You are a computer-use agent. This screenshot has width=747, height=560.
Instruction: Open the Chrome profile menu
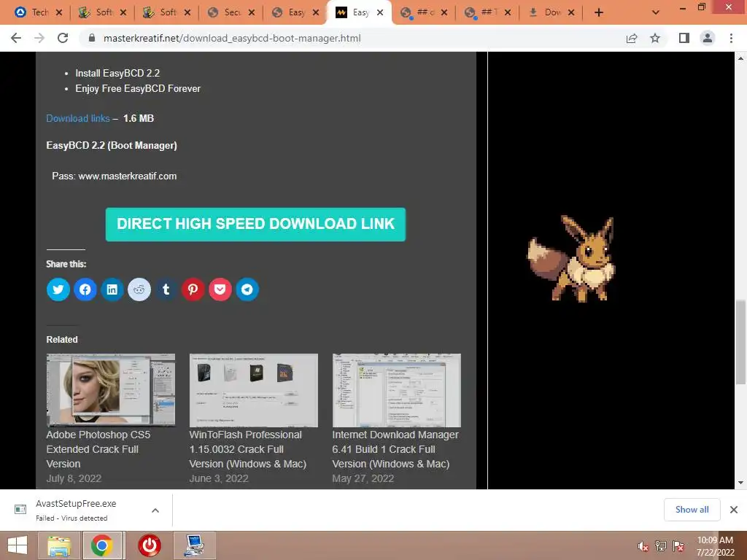(x=708, y=38)
